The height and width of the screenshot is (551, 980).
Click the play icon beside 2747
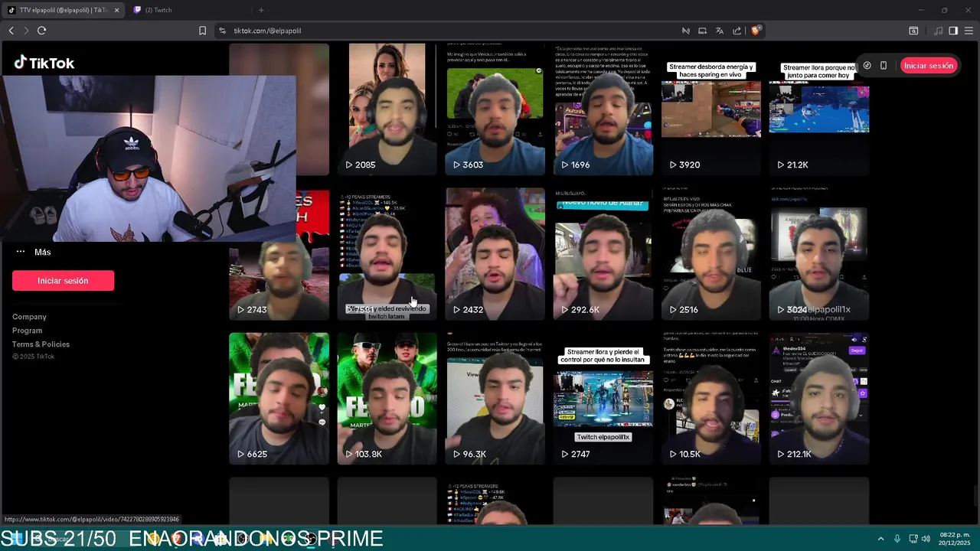[565, 454]
